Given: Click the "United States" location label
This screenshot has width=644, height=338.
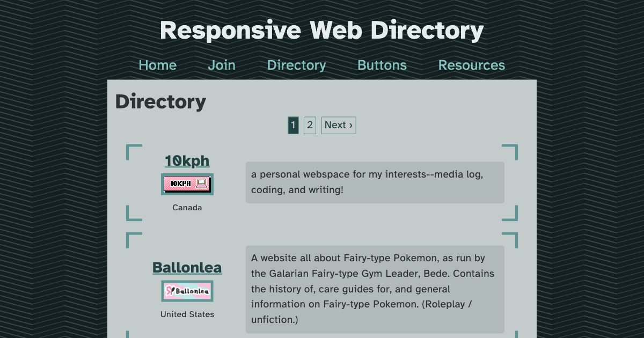Looking at the screenshot, I should [x=187, y=314].
